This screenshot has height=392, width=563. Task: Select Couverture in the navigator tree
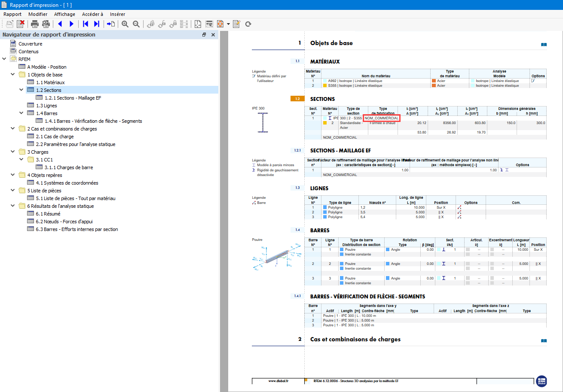point(31,44)
